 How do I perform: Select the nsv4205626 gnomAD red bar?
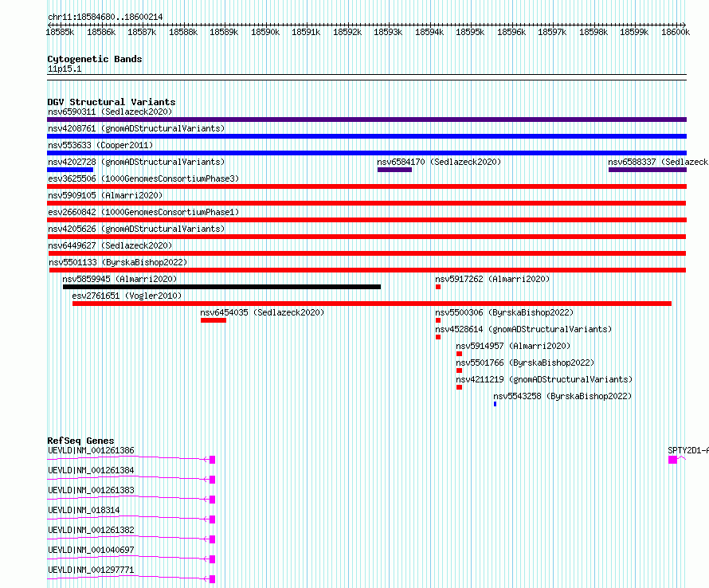366,237
